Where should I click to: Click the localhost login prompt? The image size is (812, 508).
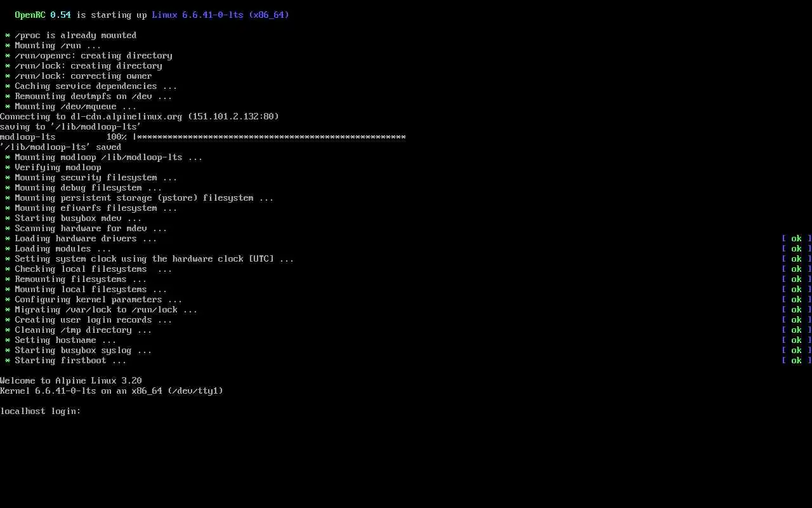41,411
